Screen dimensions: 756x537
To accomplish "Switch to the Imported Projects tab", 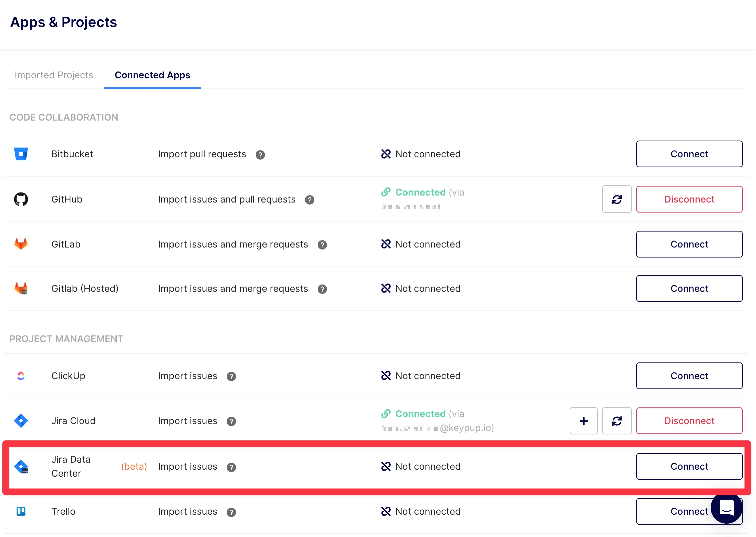I will click(x=54, y=75).
